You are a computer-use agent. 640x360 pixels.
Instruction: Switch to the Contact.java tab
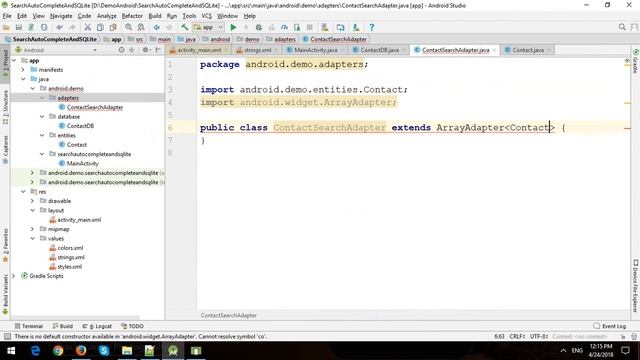(x=528, y=50)
